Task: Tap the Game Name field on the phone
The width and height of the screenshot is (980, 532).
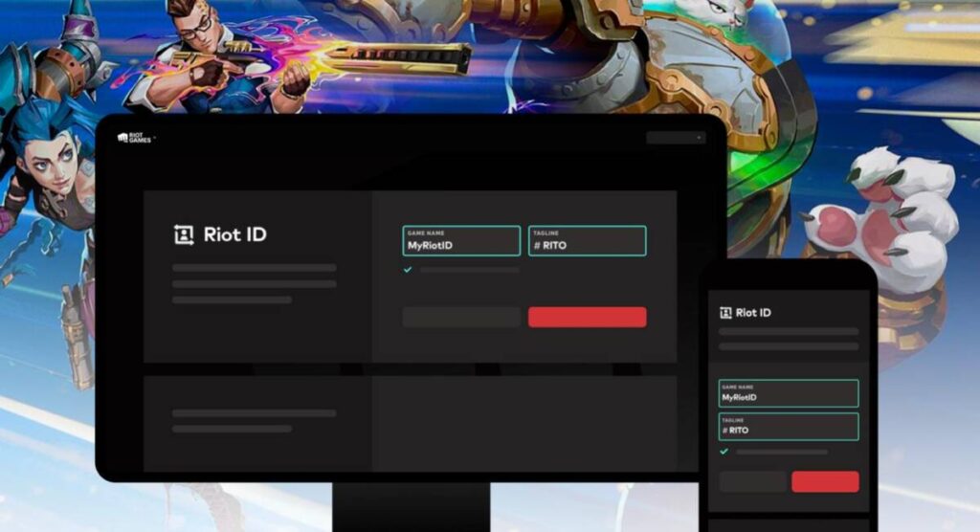Action: click(789, 393)
